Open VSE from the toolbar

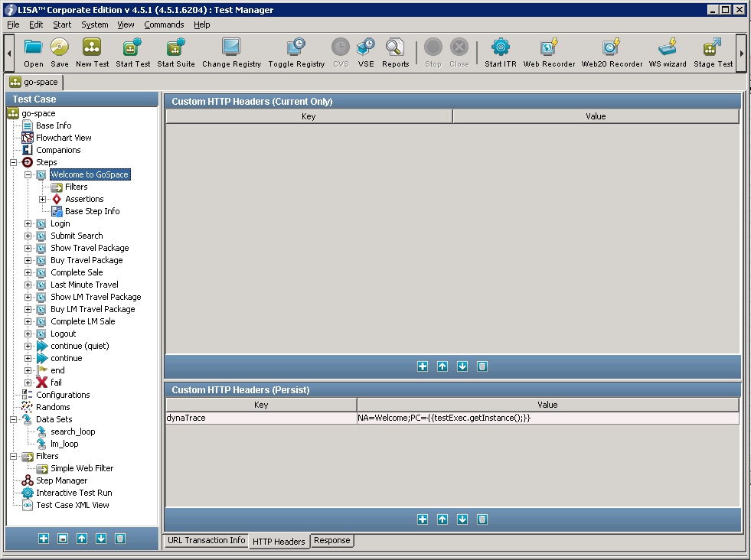point(366,47)
